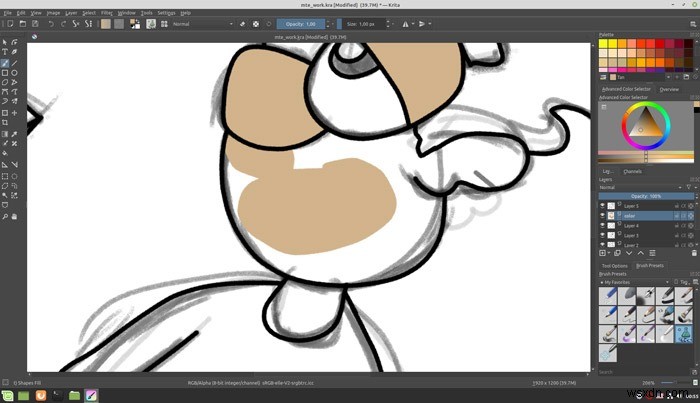Select the Pan hand tool

tap(15, 216)
